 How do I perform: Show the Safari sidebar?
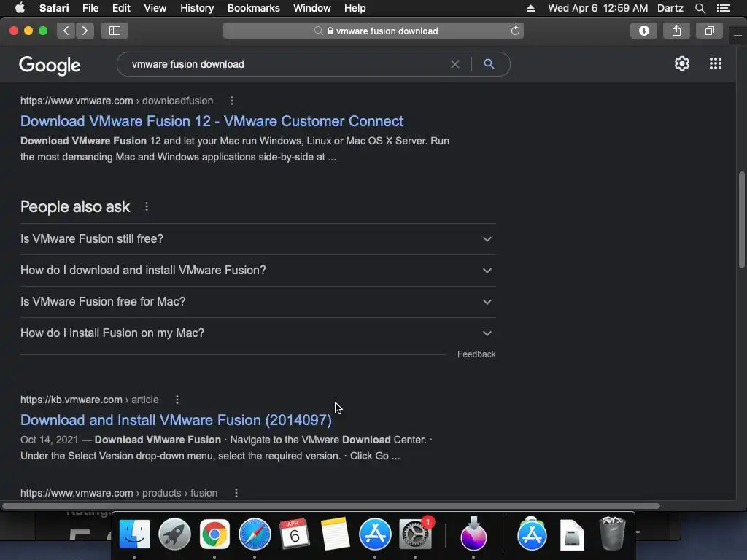pyautogui.click(x=115, y=31)
